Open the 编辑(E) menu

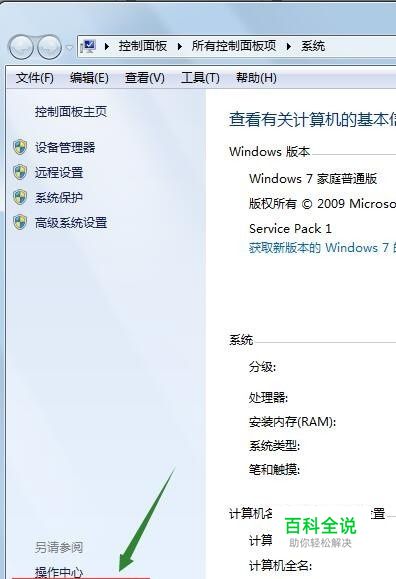tap(89, 78)
